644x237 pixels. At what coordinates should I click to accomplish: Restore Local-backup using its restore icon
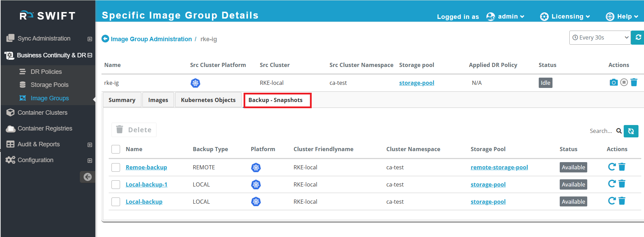(612, 201)
